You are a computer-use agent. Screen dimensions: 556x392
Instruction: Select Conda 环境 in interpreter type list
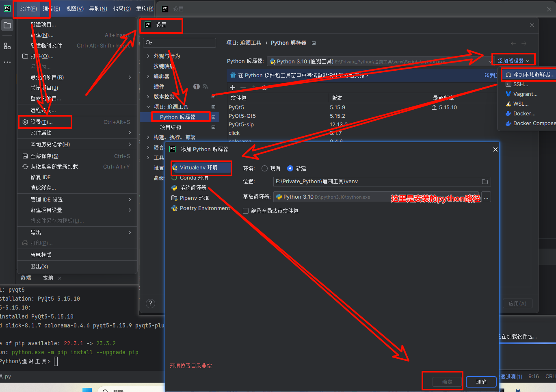click(190, 178)
